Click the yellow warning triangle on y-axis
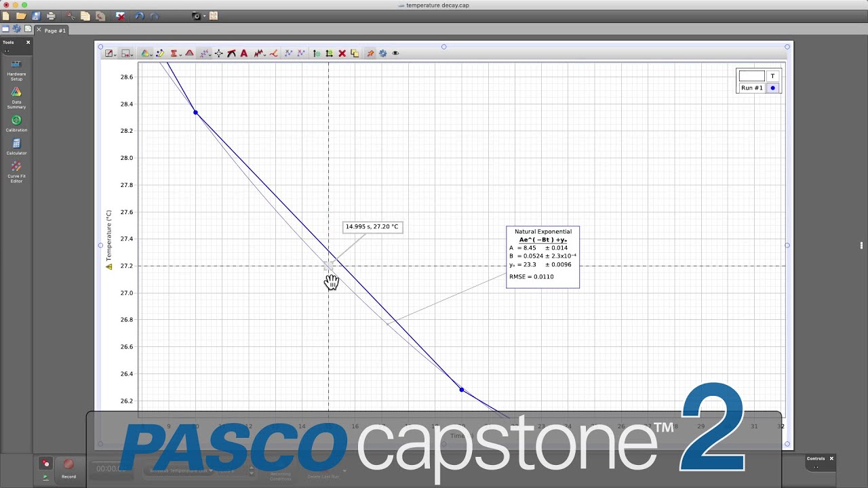 (x=108, y=267)
